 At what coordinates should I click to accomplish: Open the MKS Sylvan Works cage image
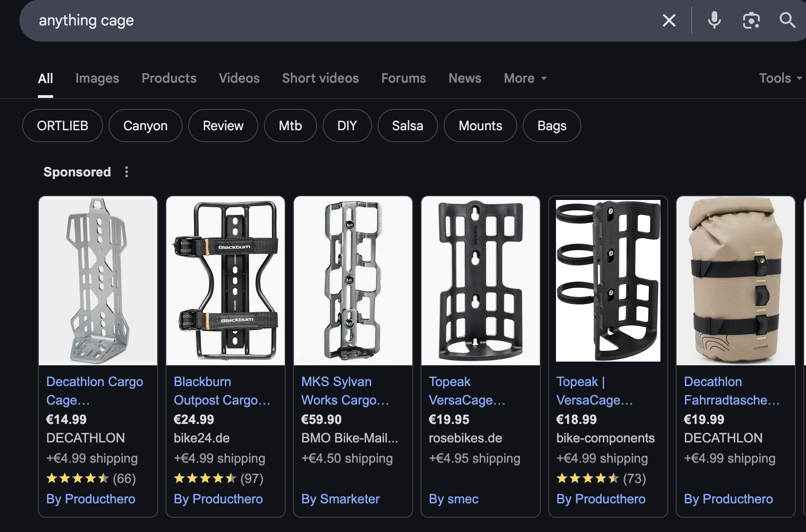(353, 281)
